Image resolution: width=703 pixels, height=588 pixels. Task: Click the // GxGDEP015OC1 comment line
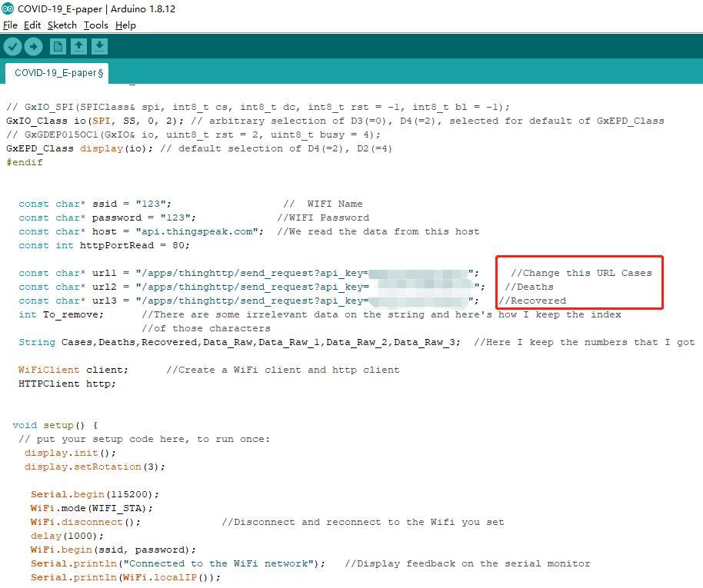click(193, 135)
